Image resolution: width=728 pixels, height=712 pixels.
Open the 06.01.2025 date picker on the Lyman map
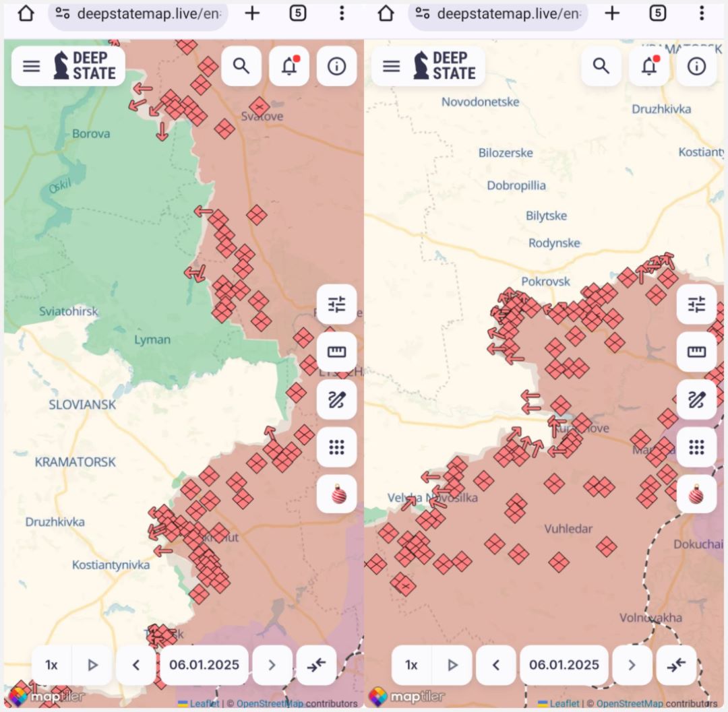[x=204, y=665]
